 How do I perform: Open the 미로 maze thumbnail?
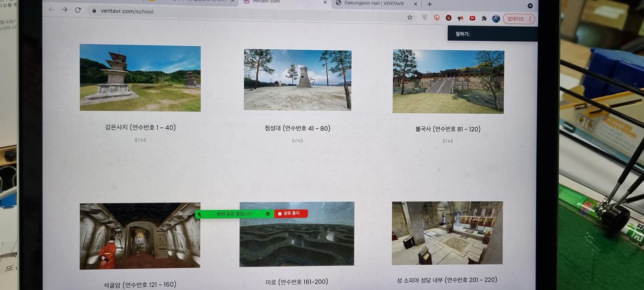(x=297, y=234)
